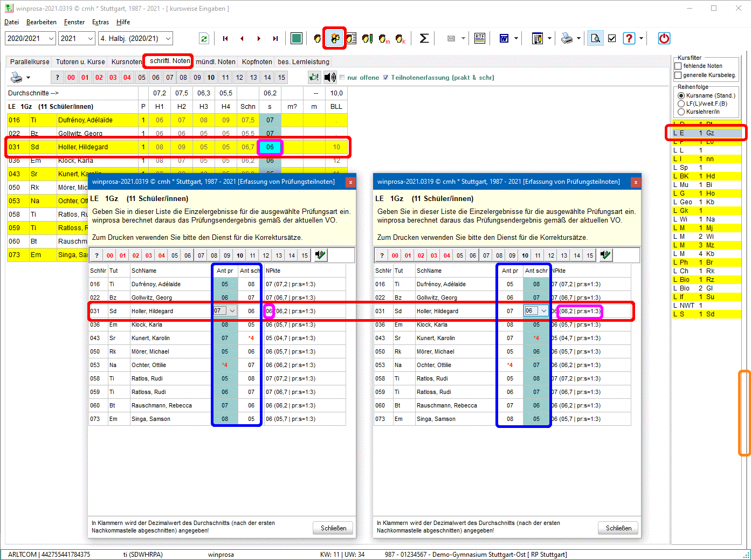Toggle the 'nur offene' checkbox
Viewport: 751px width, 560px height.
coord(342,78)
